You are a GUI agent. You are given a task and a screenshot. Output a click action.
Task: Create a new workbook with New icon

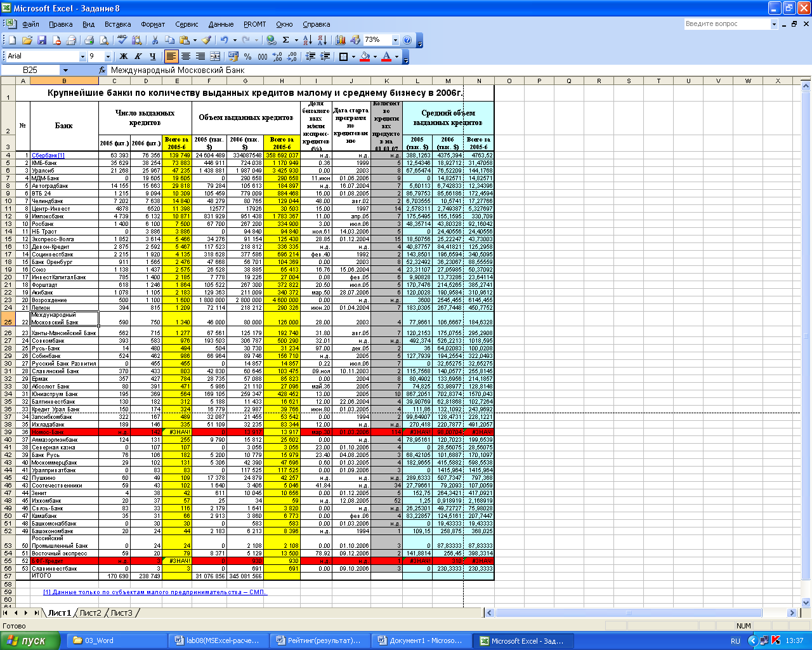(x=12, y=40)
